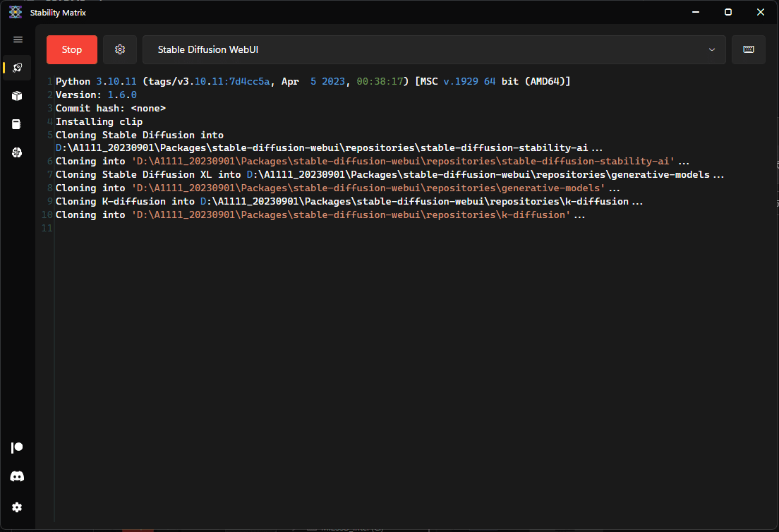
Task: Open the Packages box icon in sidebar
Action: click(18, 96)
